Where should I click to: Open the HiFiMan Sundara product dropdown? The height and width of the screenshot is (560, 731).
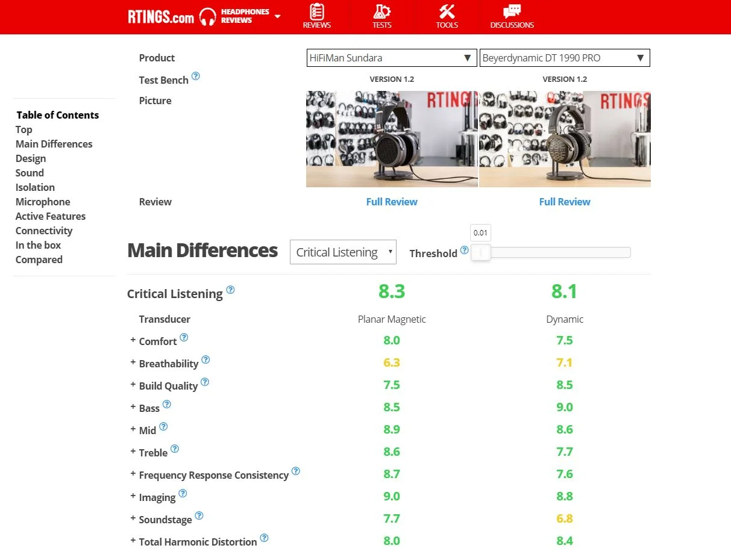(392, 58)
